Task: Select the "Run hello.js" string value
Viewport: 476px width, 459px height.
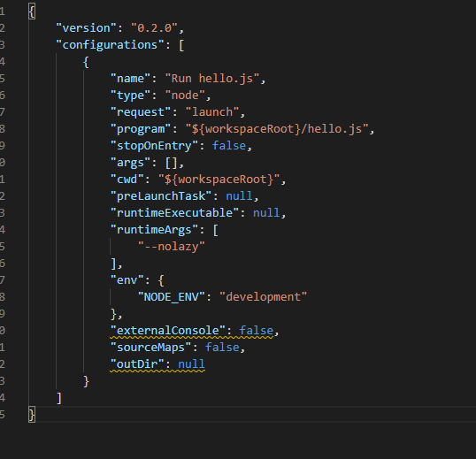Action: click(x=212, y=79)
